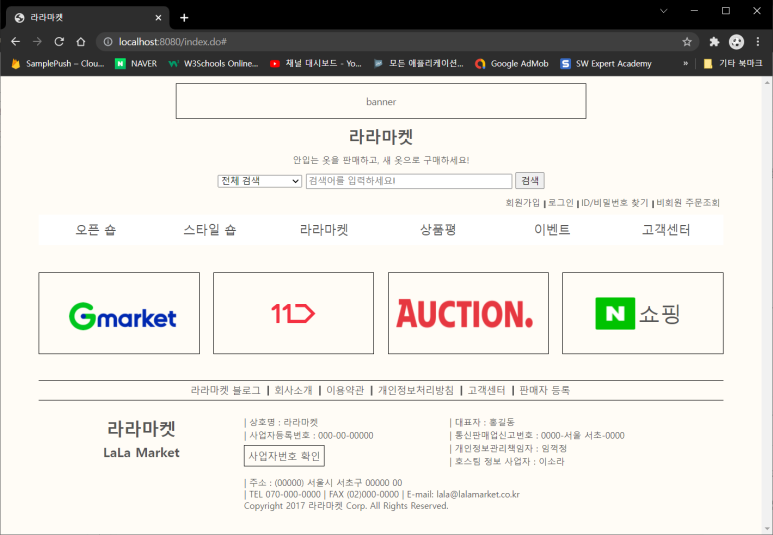The height and width of the screenshot is (535, 773).
Task: Click the 사업자번호 확인 button
Action: point(284,456)
